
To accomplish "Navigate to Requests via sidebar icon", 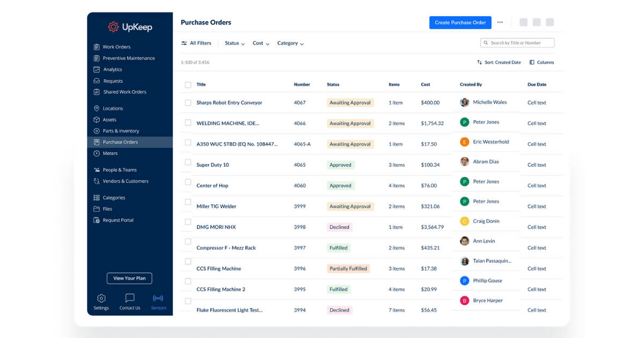I will pos(98,80).
